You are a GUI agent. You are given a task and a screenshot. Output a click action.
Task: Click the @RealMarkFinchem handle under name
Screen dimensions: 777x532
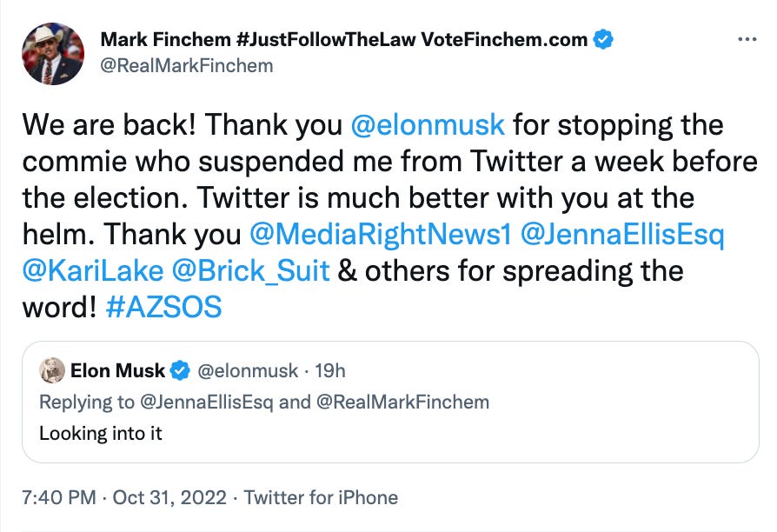187,65
